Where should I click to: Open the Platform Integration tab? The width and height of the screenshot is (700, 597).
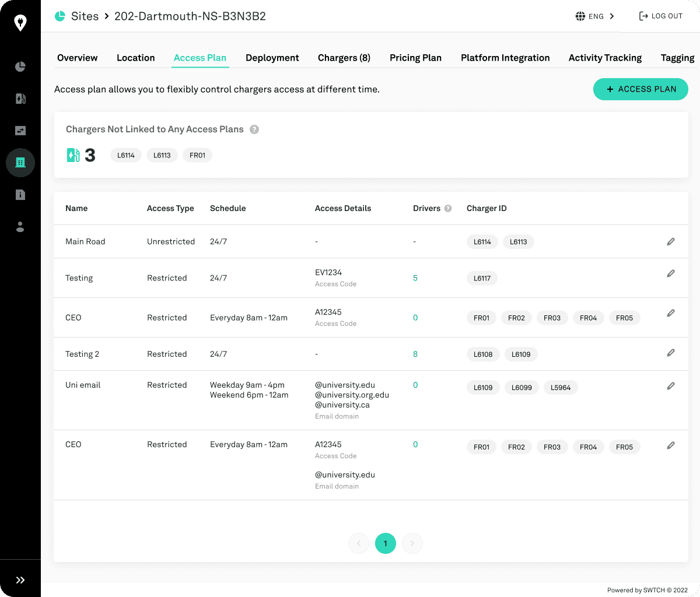coord(505,58)
